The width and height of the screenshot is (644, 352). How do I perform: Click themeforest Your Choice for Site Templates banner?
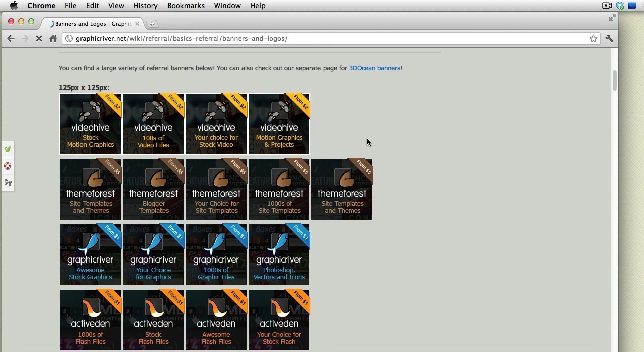pyautogui.click(x=216, y=190)
